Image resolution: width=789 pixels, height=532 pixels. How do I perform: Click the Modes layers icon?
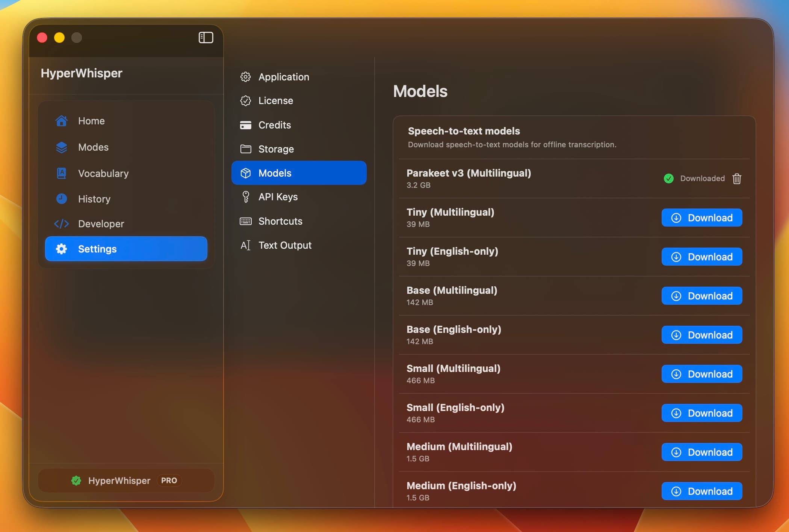point(62,147)
